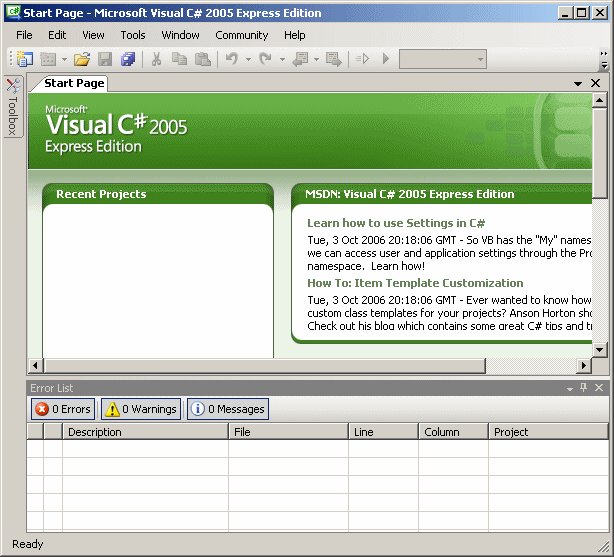Open the Edit menu
This screenshot has height=557, width=614.
click(57, 35)
